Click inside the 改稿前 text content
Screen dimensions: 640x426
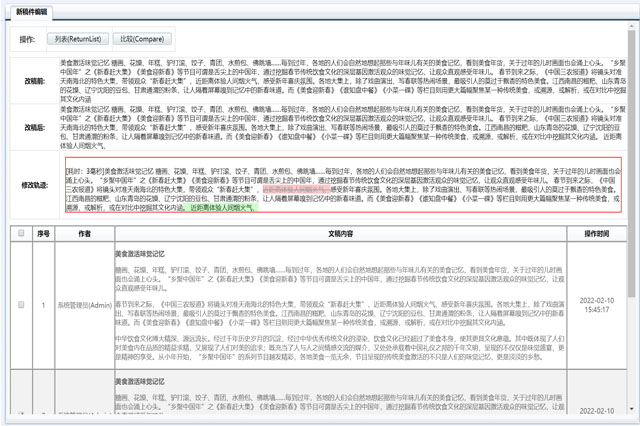pos(330,77)
